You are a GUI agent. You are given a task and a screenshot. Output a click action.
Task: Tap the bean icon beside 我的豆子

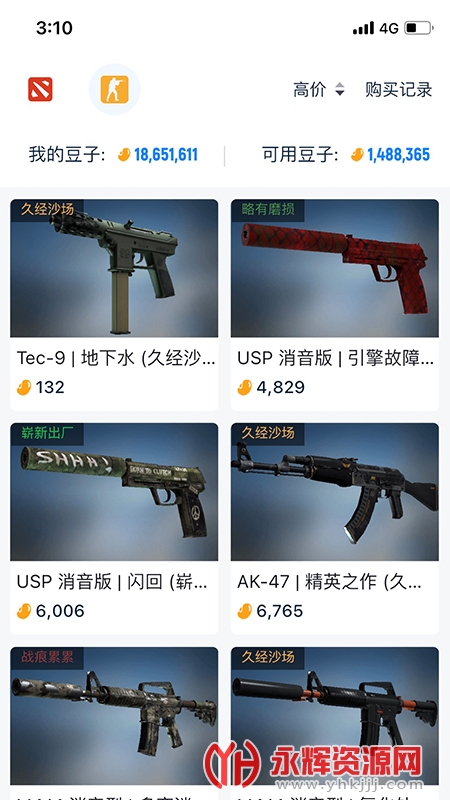pos(124,155)
